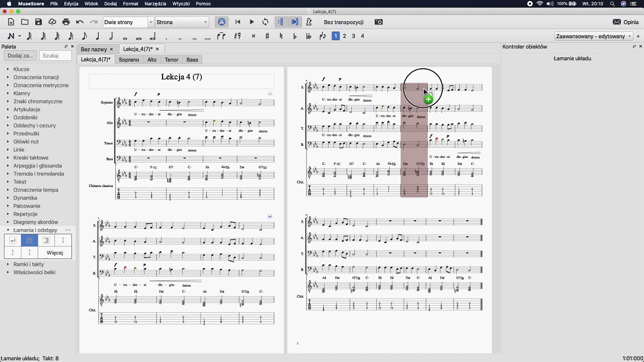Open note input mode dropdown arrow
Screen dimensions: 644x362
[x=20, y=36]
